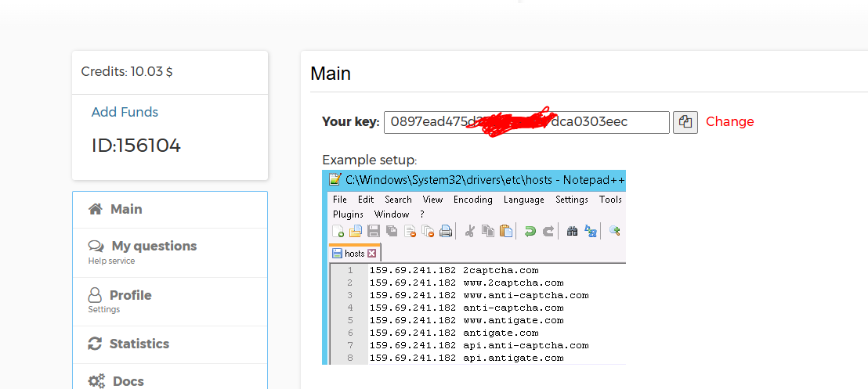This screenshot has width=868, height=389.
Task: Click the New file icon in toolbar
Action: pyautogui.click(x=338, y=231)
